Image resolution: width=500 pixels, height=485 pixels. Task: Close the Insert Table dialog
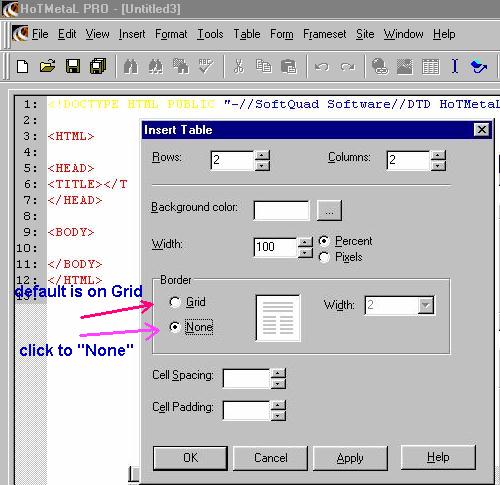coord(482,129)
